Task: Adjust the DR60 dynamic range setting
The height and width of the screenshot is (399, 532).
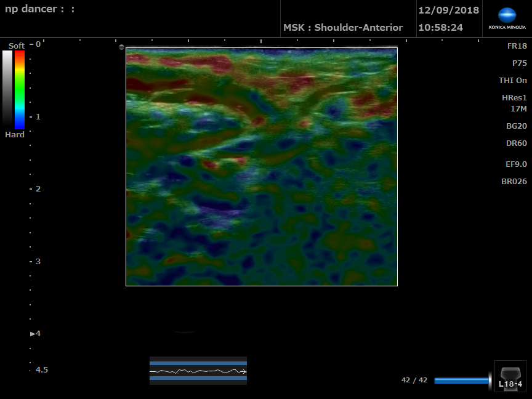Action: coord(516,143)
